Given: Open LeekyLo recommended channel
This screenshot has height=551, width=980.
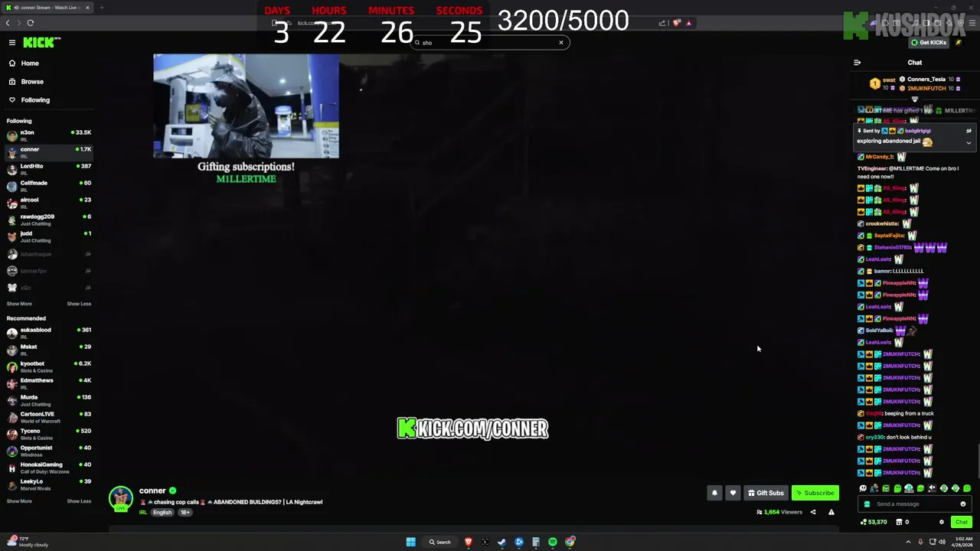Looking at the screenshot, I should click(x=49, y=484).
